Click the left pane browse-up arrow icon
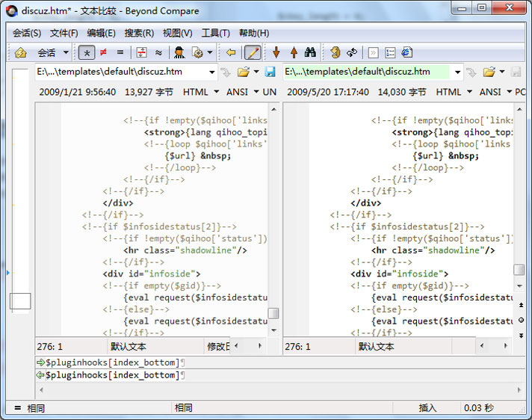Viewport: 532px width, 420px height. [226, 72]
